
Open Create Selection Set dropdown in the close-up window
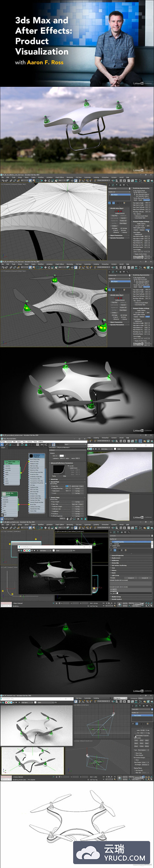pos(104,181)
